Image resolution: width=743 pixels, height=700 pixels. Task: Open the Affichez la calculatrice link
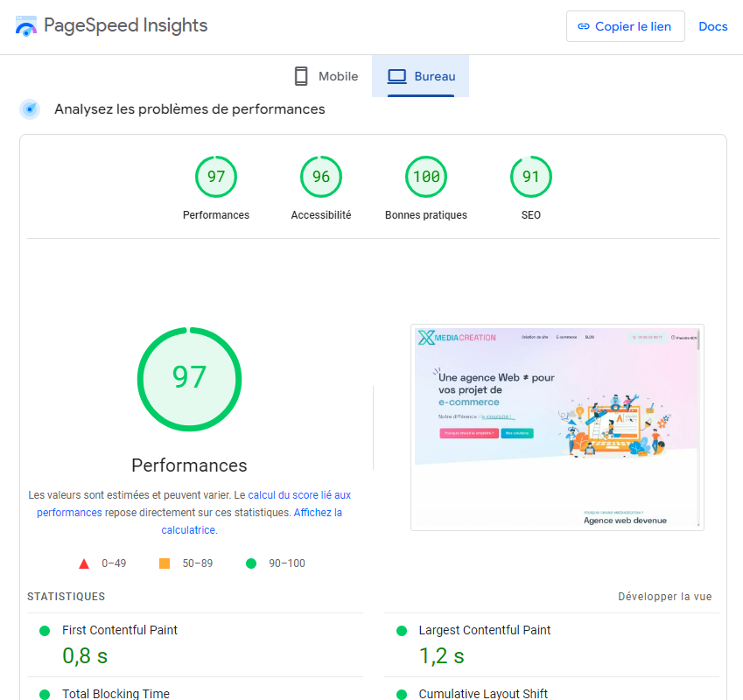coord(318,513)
